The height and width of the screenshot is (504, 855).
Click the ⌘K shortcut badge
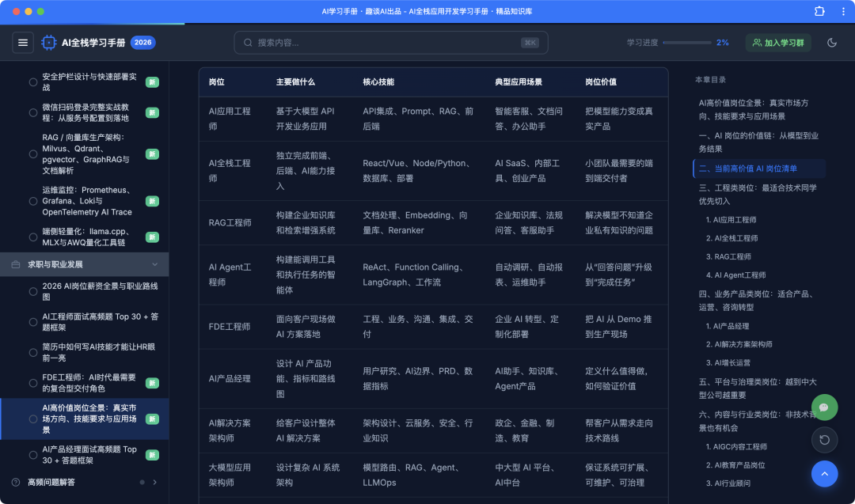pos(530,43)
